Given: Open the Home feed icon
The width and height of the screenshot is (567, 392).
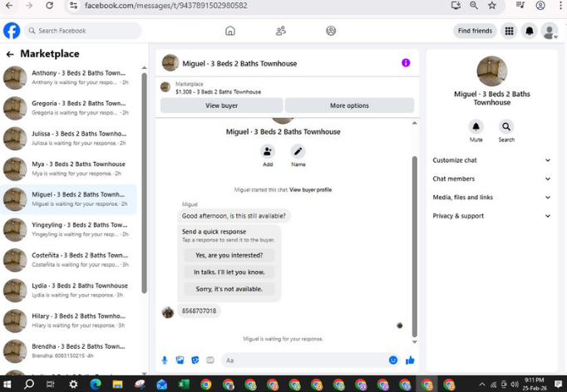Looking at the screenshot, I should coord(230,31).
